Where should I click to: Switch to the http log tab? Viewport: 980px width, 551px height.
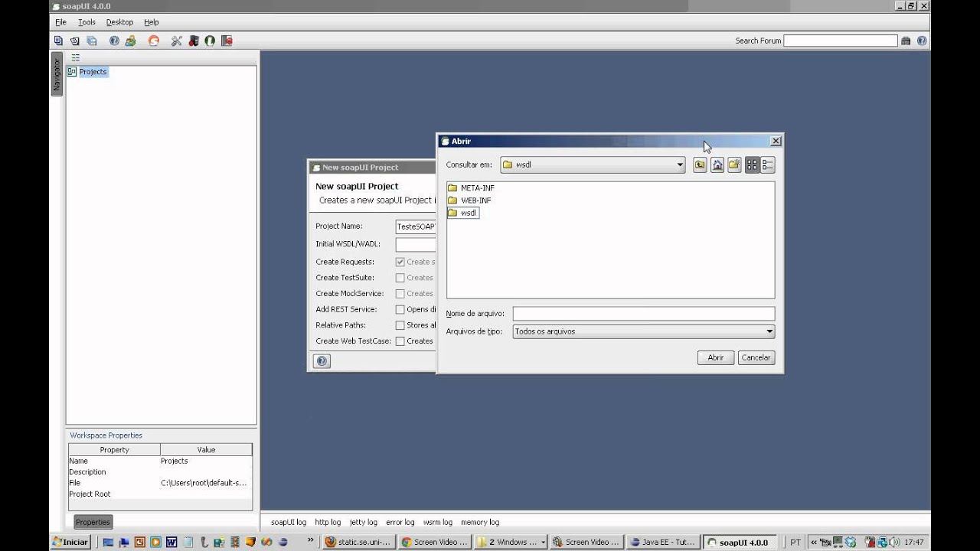click(328, 522)
